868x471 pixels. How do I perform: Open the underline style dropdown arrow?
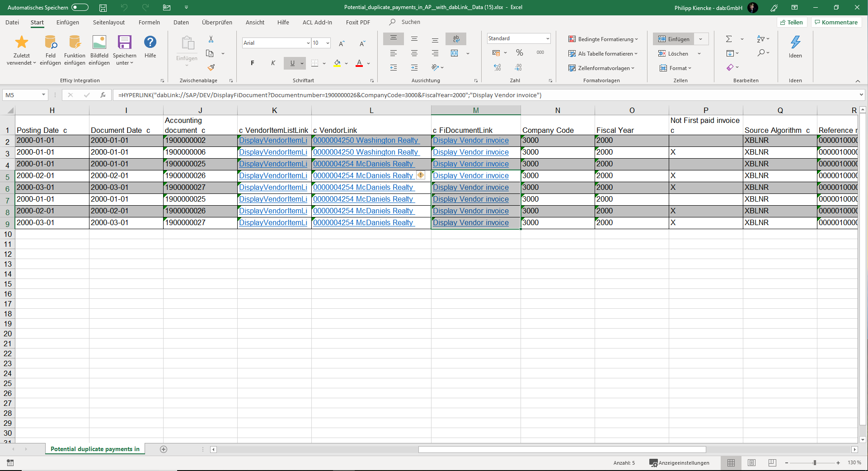click(302, 63)
